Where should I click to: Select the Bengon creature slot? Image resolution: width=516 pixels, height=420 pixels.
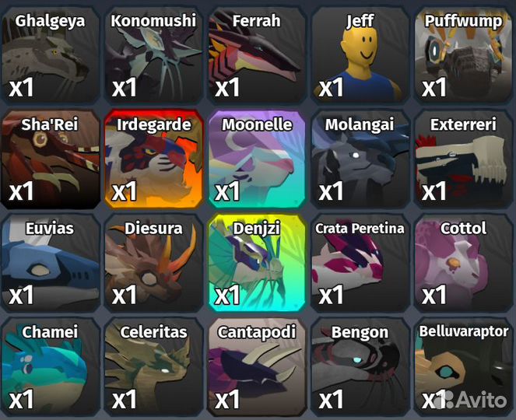pyautogui.click(x=360, y=366)
